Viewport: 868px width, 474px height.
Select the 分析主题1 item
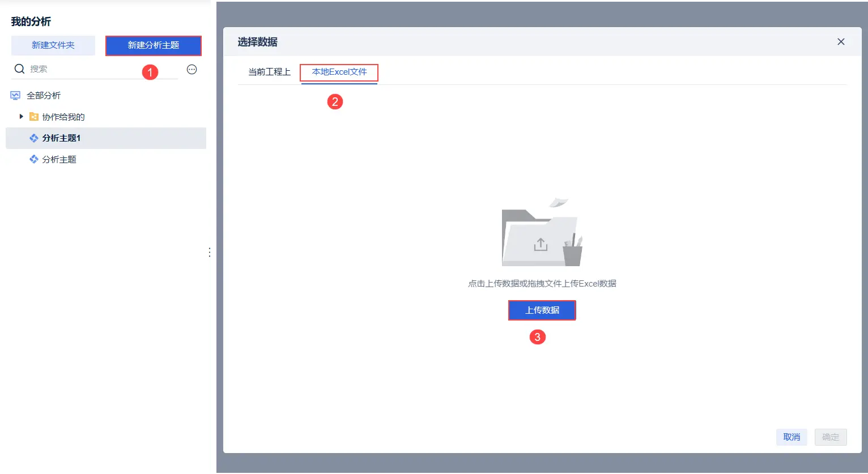pos(106,138)
